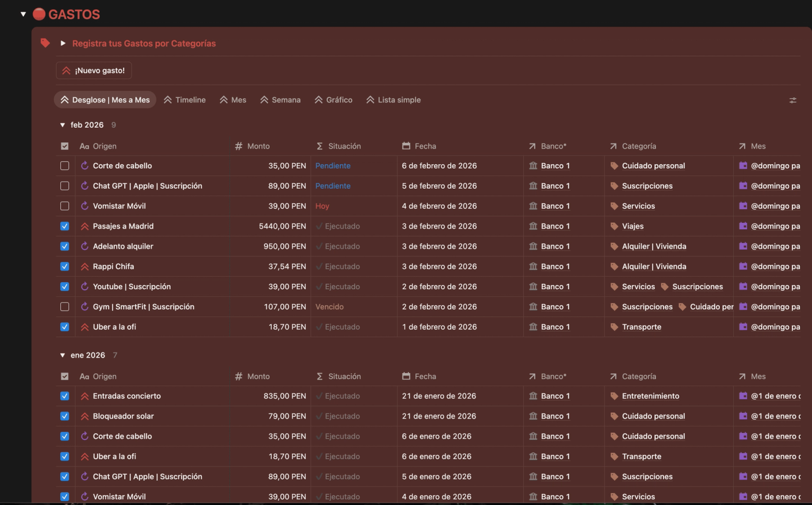Screen dimensions: 812x505
Task: Open the Cuidado personal category for Bloqueador solar
Action: point(653,416)
